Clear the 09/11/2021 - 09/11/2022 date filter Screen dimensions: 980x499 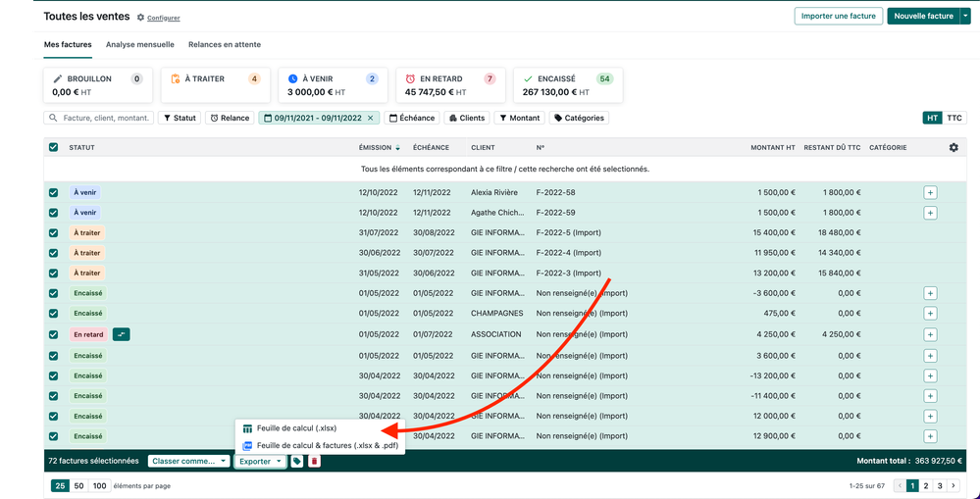pyautogui.click(x=371, y=118)
